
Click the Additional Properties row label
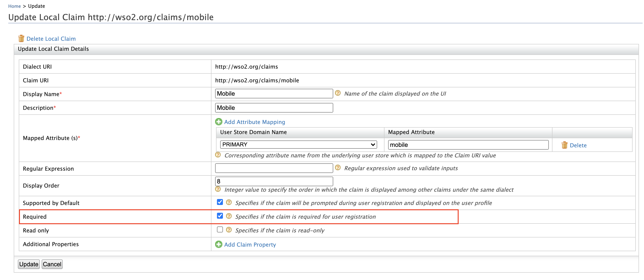tap(51, 244)
